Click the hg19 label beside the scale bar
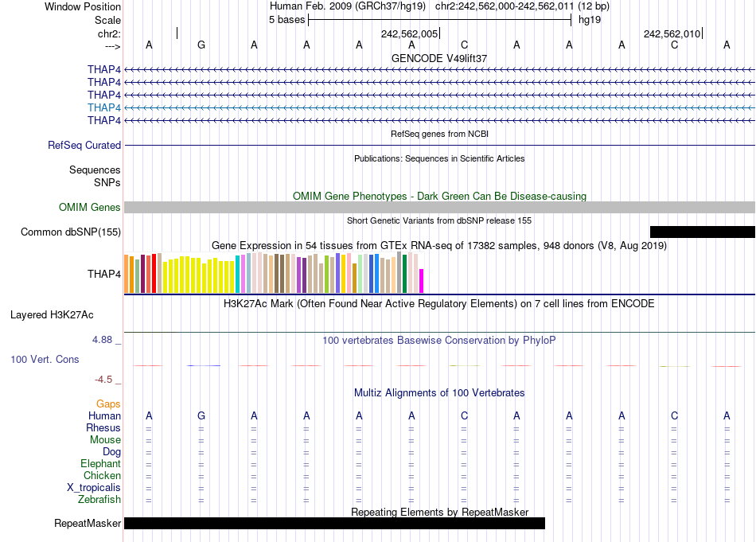The width and height of the screenshot is (756, 542). tap(589, 20)
